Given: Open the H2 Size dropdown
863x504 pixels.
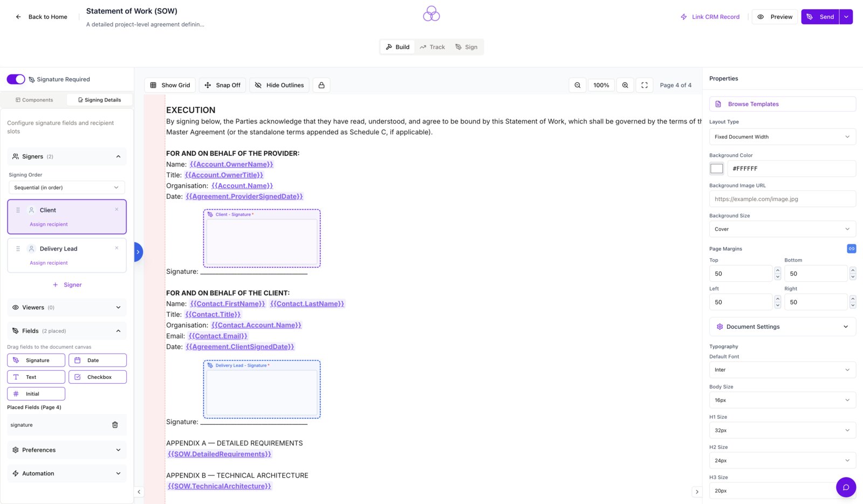Looking at the screenshot, I should pos(783,460).
